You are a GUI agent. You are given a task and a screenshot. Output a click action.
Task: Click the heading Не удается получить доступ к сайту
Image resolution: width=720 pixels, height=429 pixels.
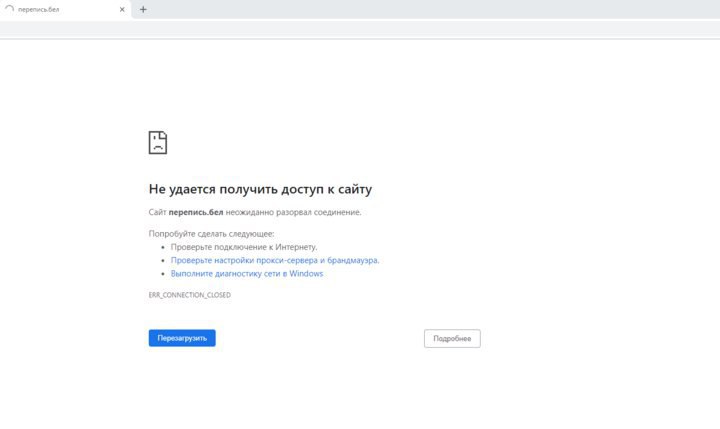pyautogui.click(x=260, y=189)
